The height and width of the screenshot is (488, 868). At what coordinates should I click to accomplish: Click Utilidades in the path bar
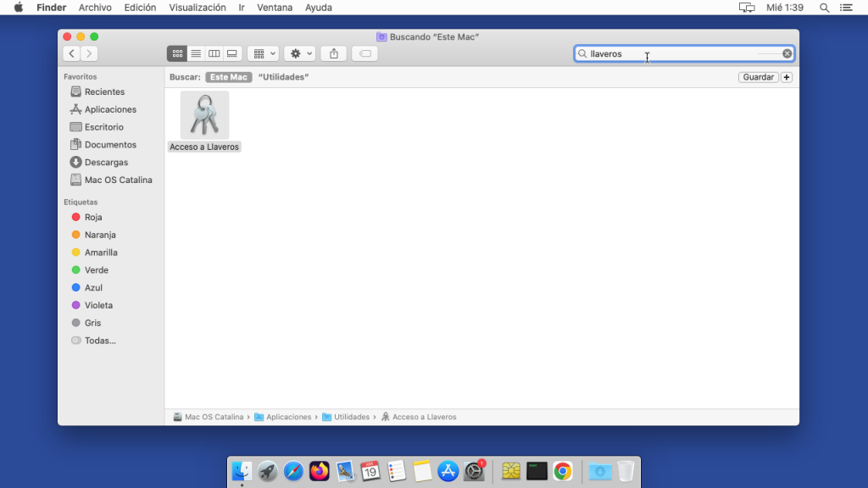pyautogui.click(x=346, y=417)
